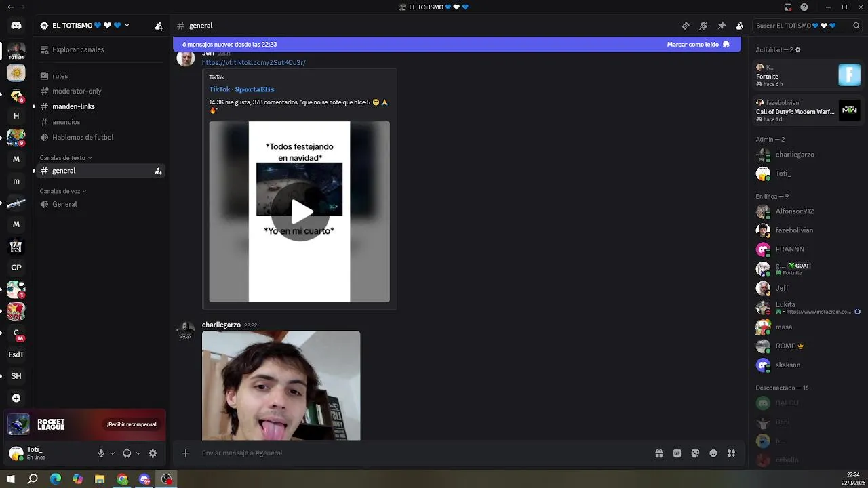The image size is (868, 488).
Task: Play the TikTok embedded video
Action: 300,211
